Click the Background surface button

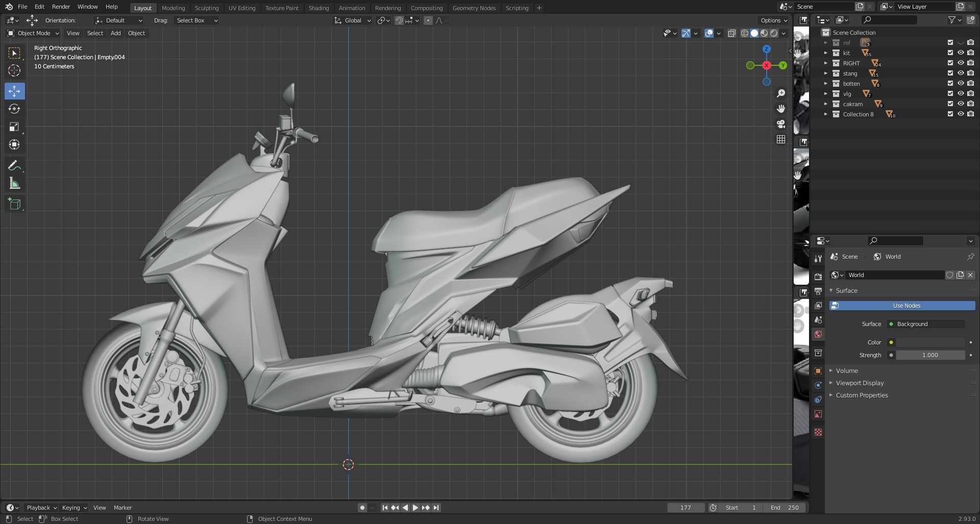click(926, 324)
